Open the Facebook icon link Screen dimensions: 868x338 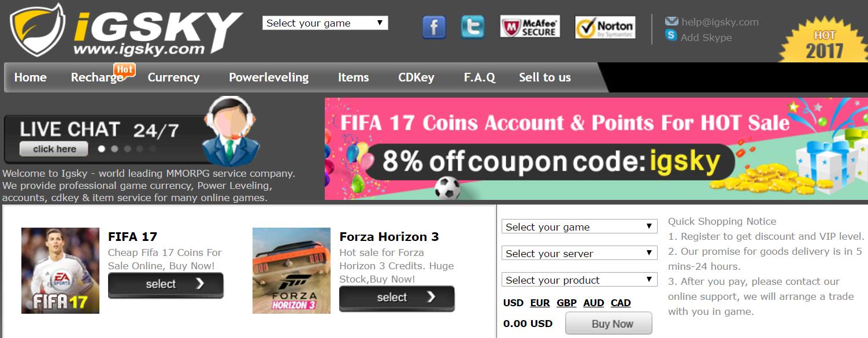click(434, 27)
